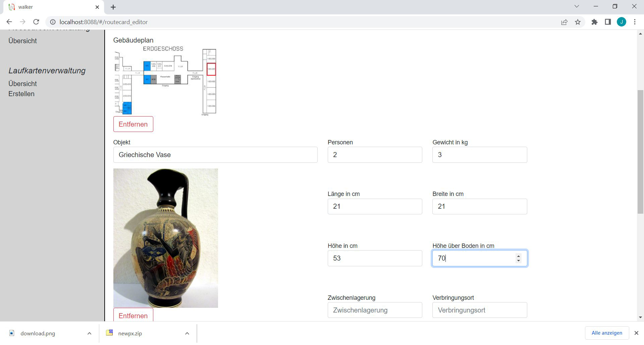Image resolution: width=644 pixels, height=345 pixels.
Task: Close the downloads bar
Action: click(x=636, y=333)
